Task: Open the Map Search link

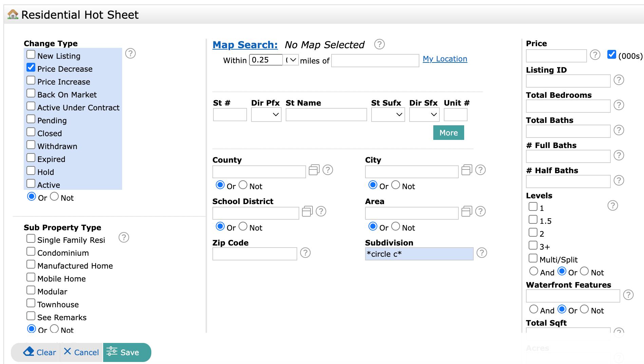Action: [245, 45]
